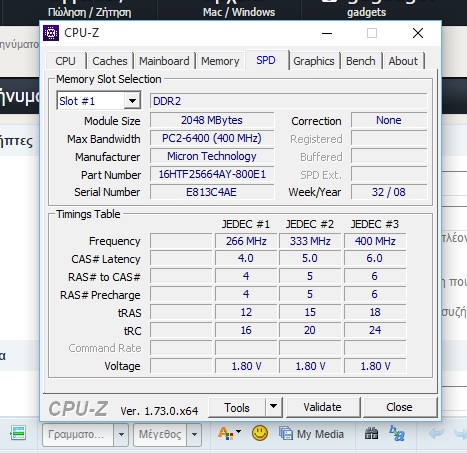This screenshot has width=467, height=453.
Task: Select the SPD tab
Action: coord(266,60)
